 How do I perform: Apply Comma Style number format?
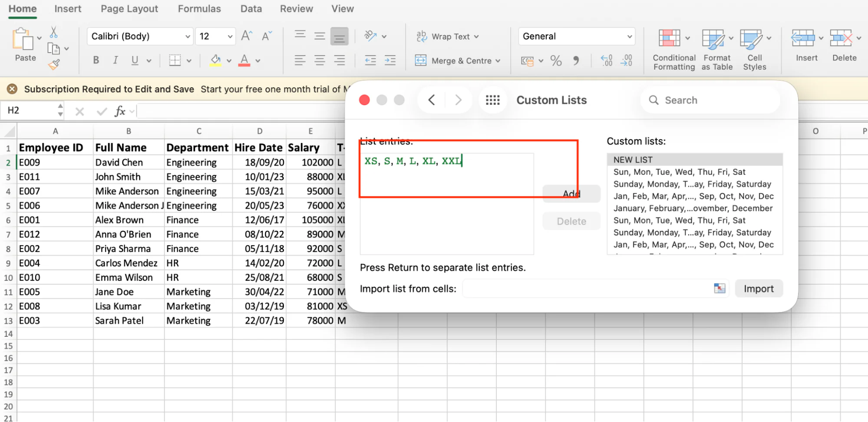click(576, 60)
